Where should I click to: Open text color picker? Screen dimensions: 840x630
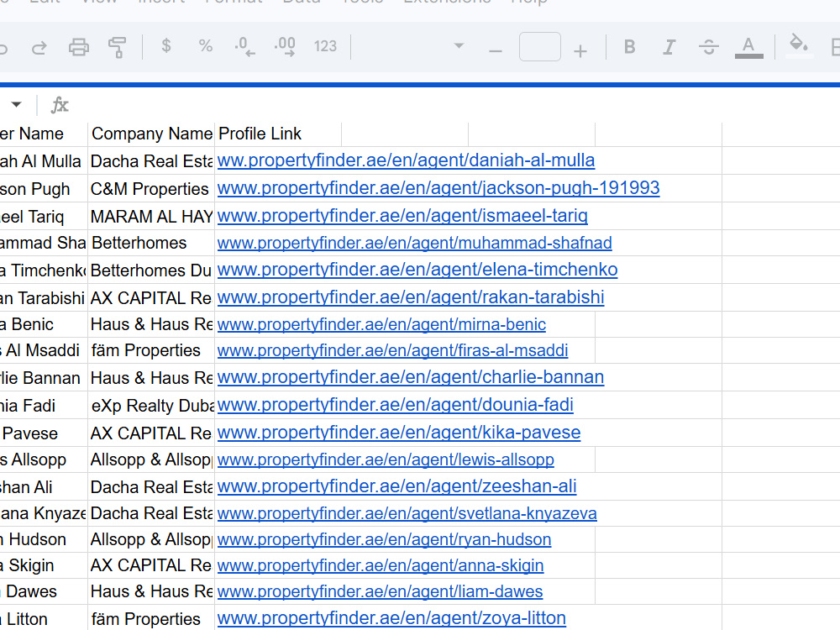(749, 48)
